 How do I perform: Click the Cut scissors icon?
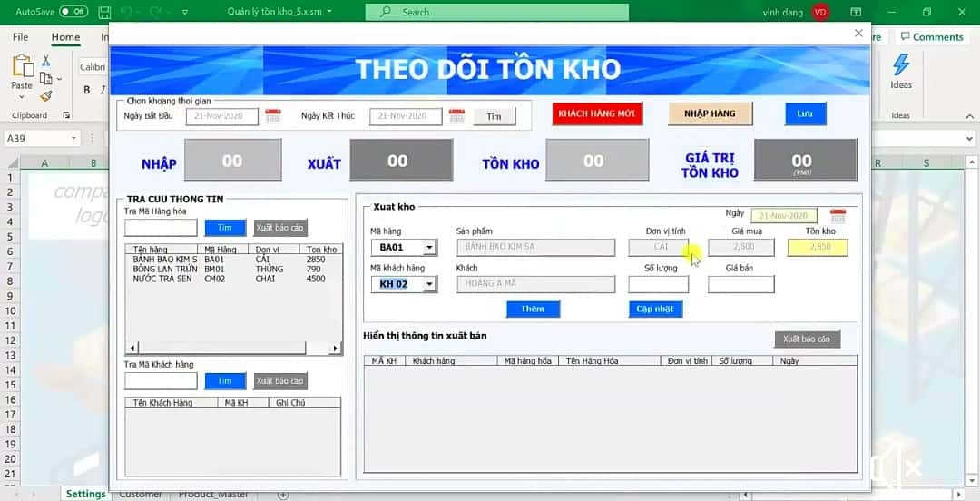(x=46, y=61)
